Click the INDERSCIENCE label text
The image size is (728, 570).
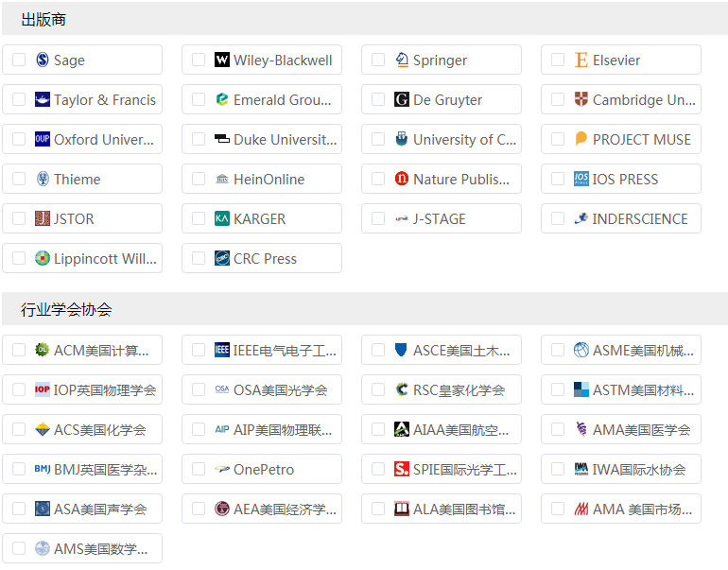pyautogui.click(x=640, y=218)
